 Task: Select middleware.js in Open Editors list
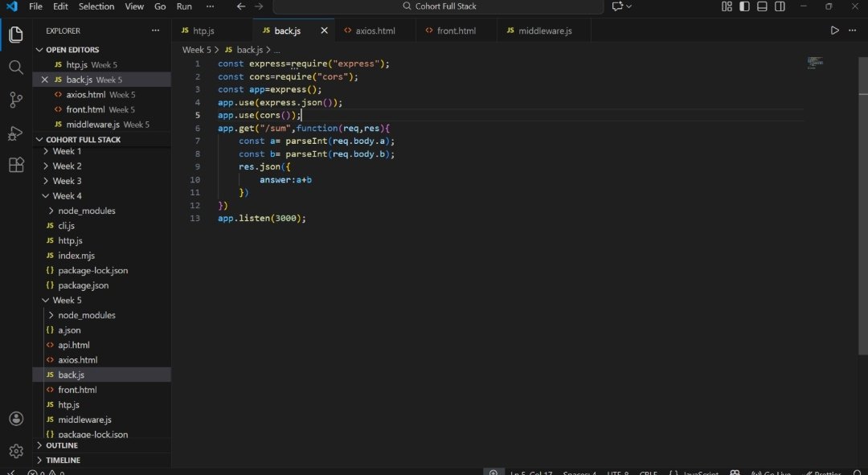[102, 125]
